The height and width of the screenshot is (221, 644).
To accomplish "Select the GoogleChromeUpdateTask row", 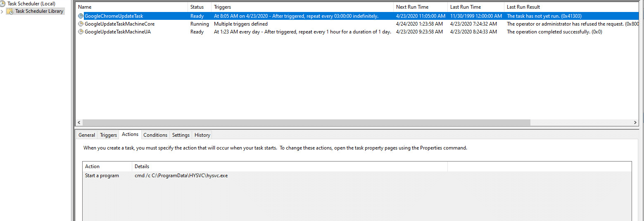I will [358, 16].
